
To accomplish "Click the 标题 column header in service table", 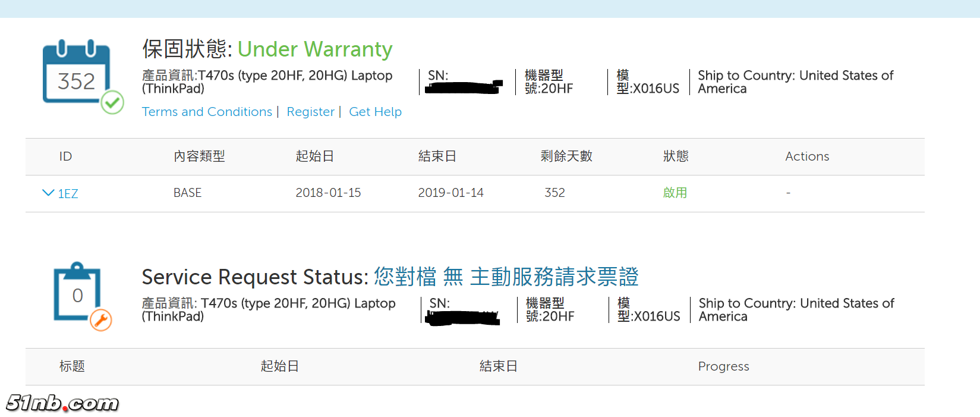I will click(x=72, y=366).
